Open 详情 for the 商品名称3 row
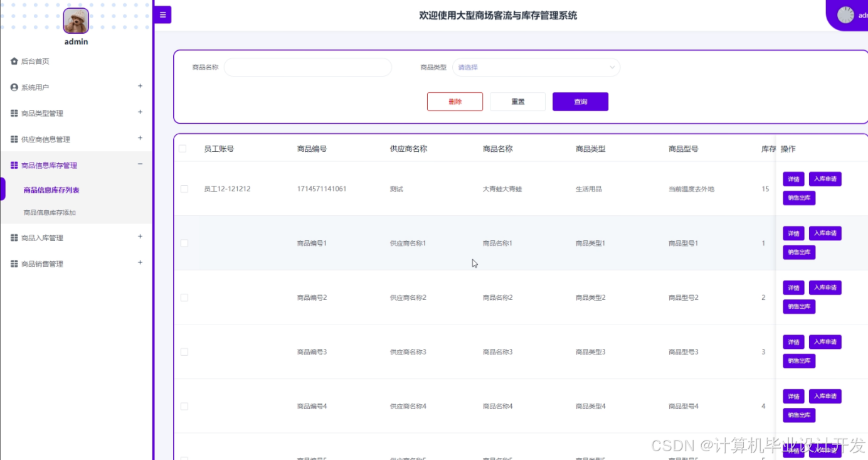The height and width of the screenshot is (460, 868). click(x=793, y=342)
